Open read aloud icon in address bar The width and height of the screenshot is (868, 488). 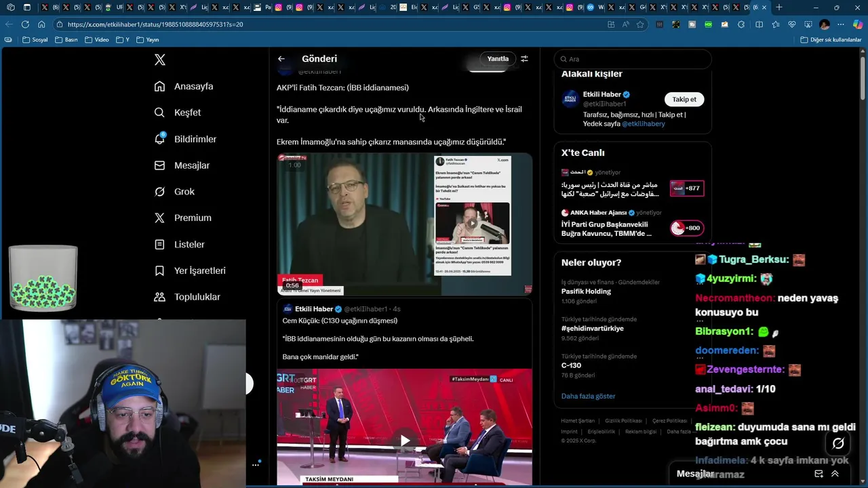point(625,24)
